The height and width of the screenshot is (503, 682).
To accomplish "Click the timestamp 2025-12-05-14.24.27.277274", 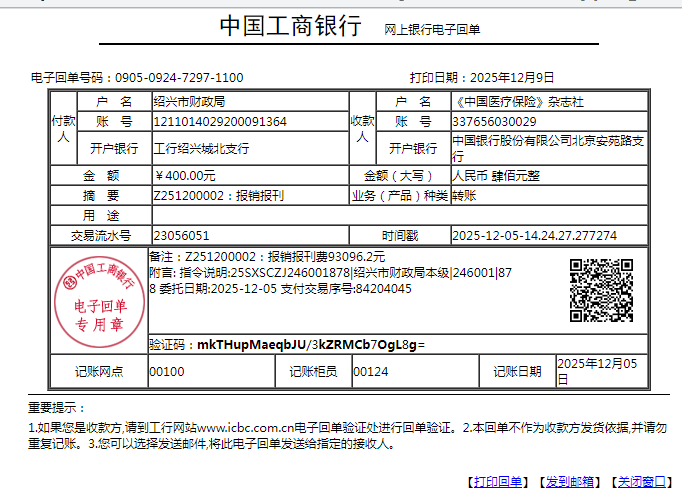I will [534, 236].
